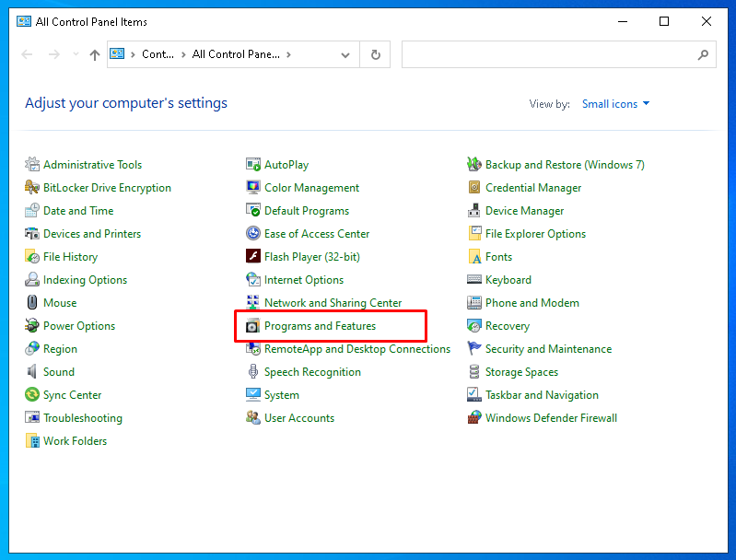This screenshot has height=560, width=736.
Task: Expand chevron before All Control Panel breadcrumb
Action: [x=183, y=54]
